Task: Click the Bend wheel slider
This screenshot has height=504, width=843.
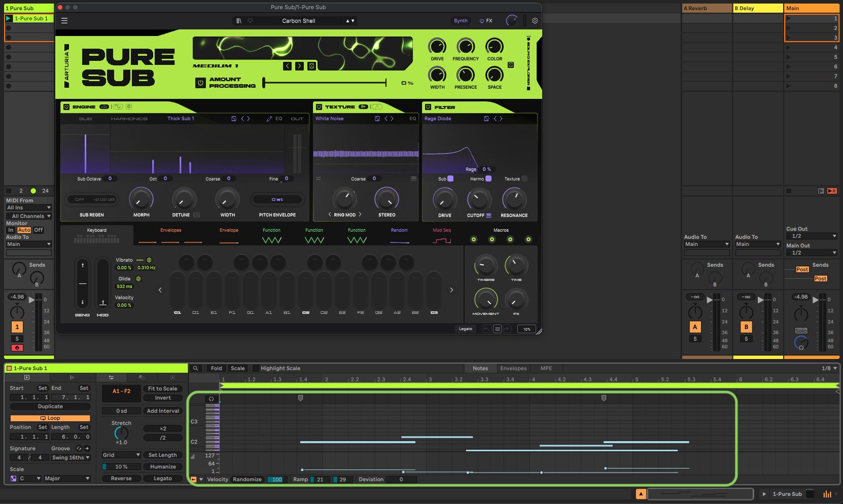Action: [x=83, y=283]
